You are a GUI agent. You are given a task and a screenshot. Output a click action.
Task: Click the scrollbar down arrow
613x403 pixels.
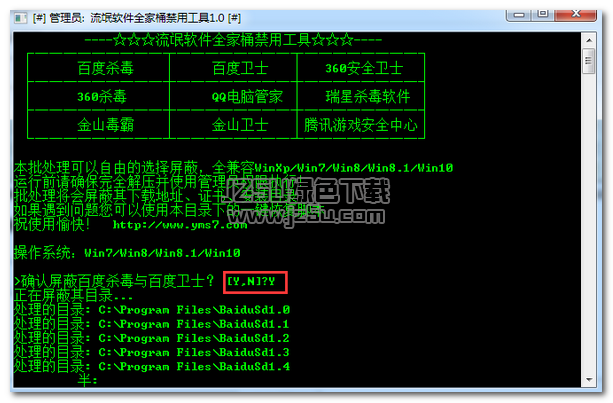point(589,379)
